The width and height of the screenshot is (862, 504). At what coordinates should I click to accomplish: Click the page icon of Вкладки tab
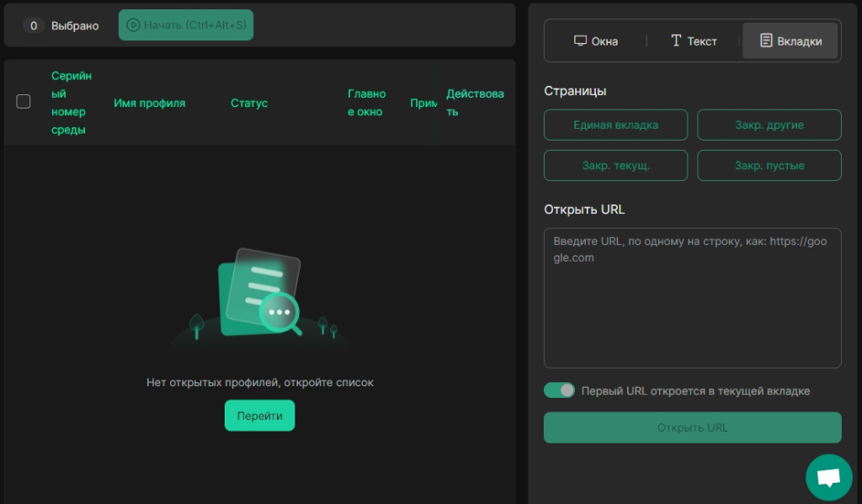point(766,40)
